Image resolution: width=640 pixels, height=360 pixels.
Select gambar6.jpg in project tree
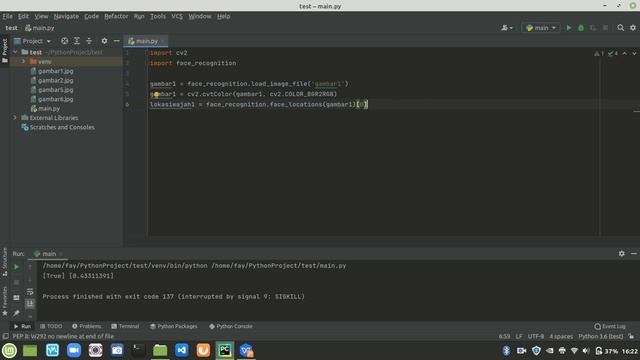52,99
